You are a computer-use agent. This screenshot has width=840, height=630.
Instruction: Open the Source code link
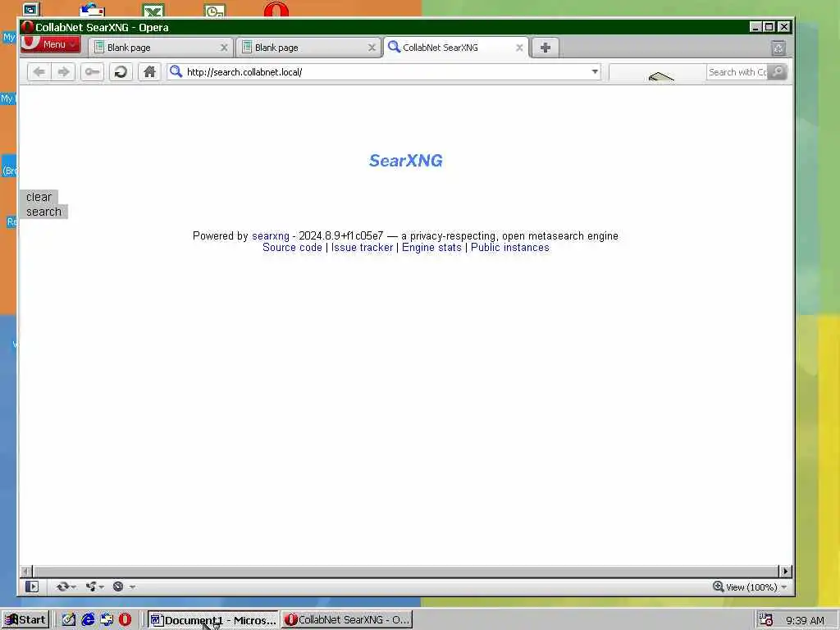(292, 248)
